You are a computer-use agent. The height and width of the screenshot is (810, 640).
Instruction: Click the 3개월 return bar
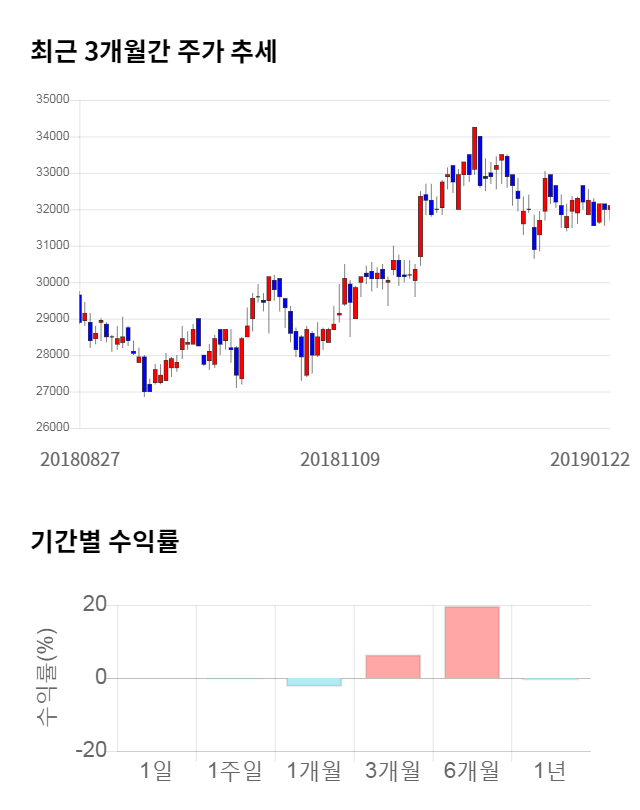coord(393,666)
